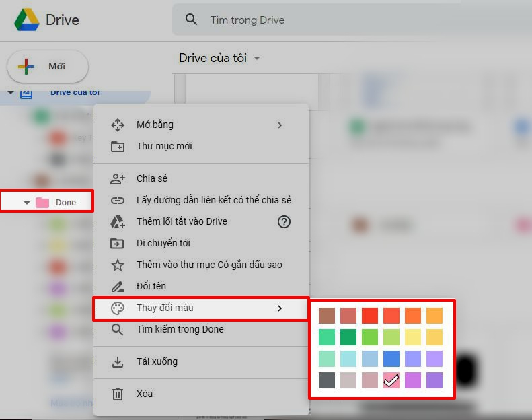Viewport: 532px width, 420px height.
Task: Select the Done folder in sidebar
Action: tap(65, 203)
